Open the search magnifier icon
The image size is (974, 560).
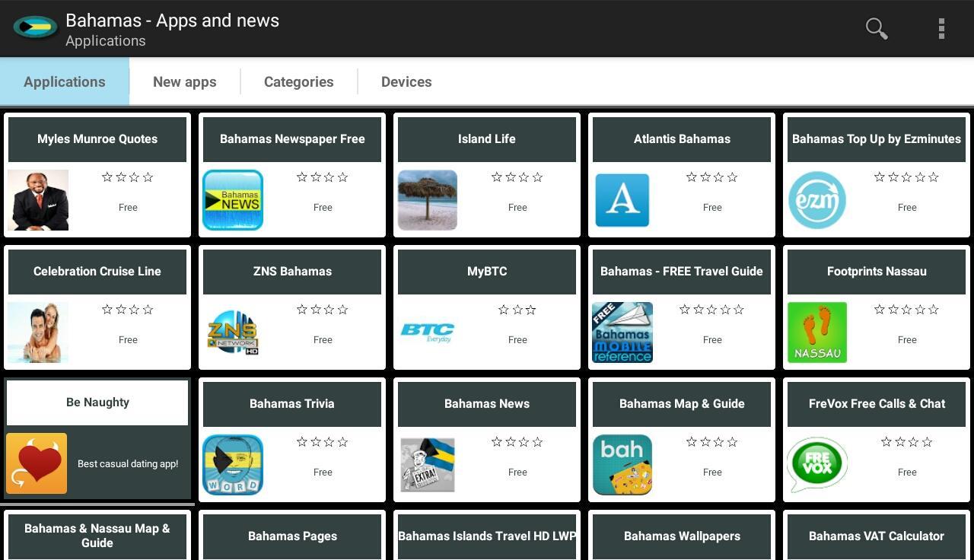877,29
